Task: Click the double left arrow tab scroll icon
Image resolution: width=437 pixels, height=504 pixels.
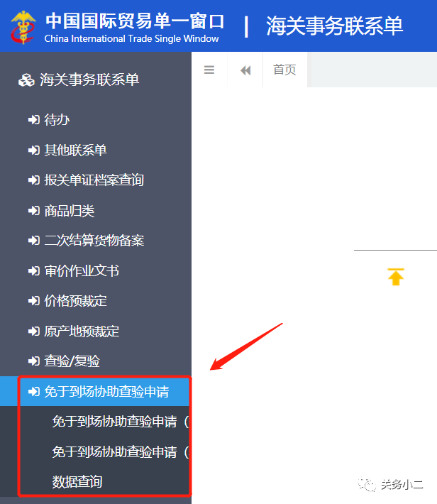Action: coord(245,70)
